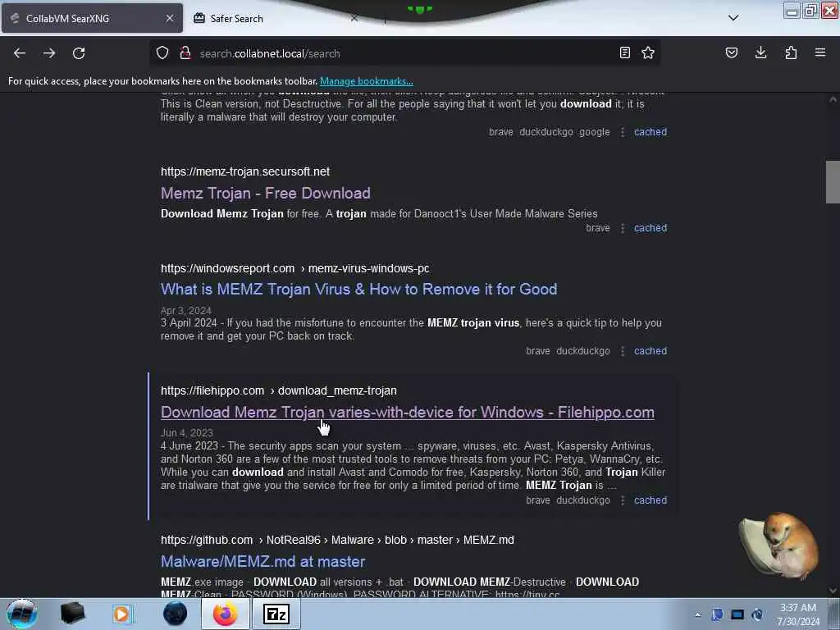Viewport: 840px width, 630px height.
Task: Click the Apr 3, 2024 date text
Action: point(186,311)
